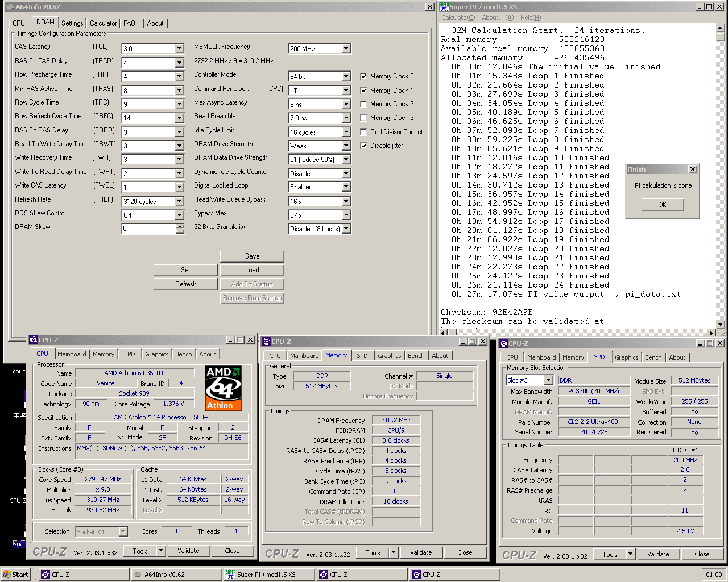
Task: Click the Load button in A64Info
Action: [x=252, y=270]
